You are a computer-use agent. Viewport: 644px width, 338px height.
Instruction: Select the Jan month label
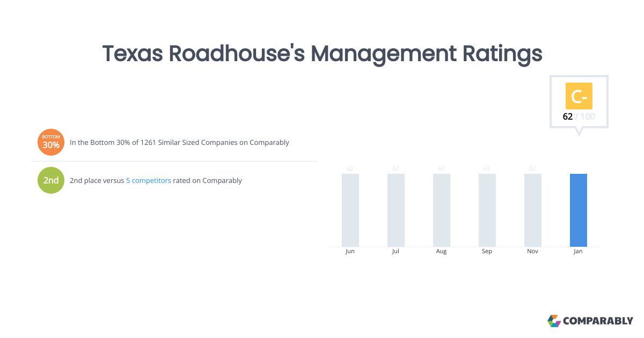point(578,251)
